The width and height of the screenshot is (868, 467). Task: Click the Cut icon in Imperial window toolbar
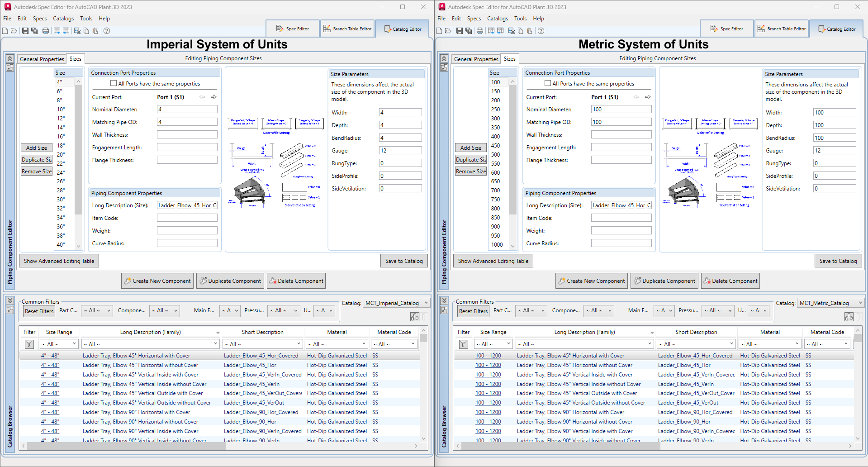pos(77,31)
